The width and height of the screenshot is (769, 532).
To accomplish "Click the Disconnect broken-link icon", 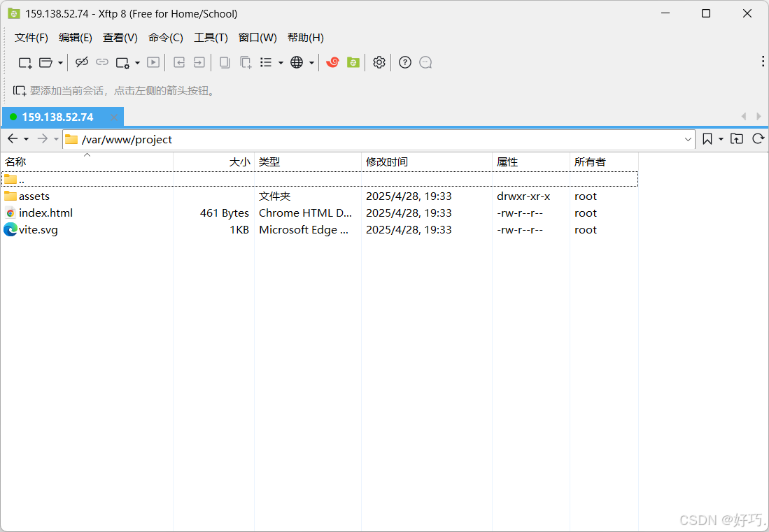I will coord(81,62).
